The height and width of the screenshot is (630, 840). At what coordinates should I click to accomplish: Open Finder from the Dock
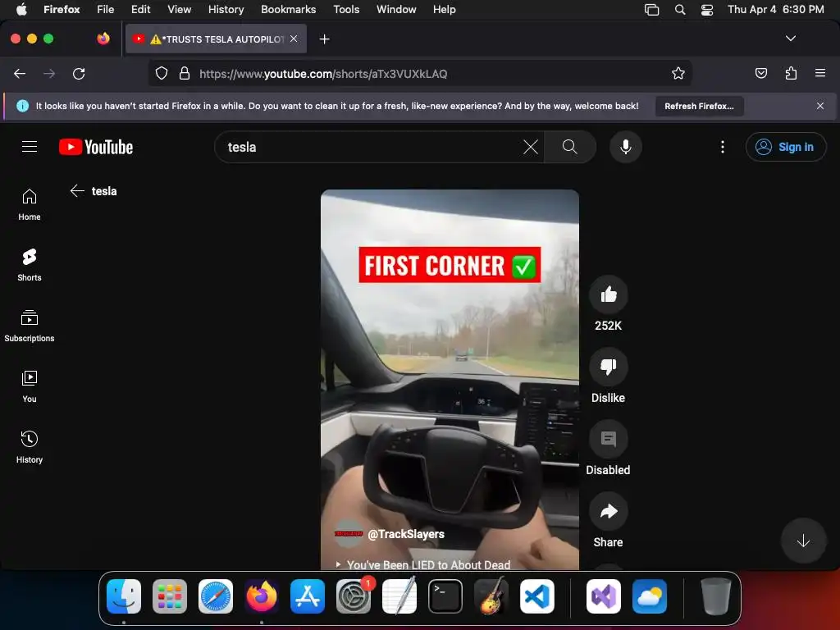(124, 596)
